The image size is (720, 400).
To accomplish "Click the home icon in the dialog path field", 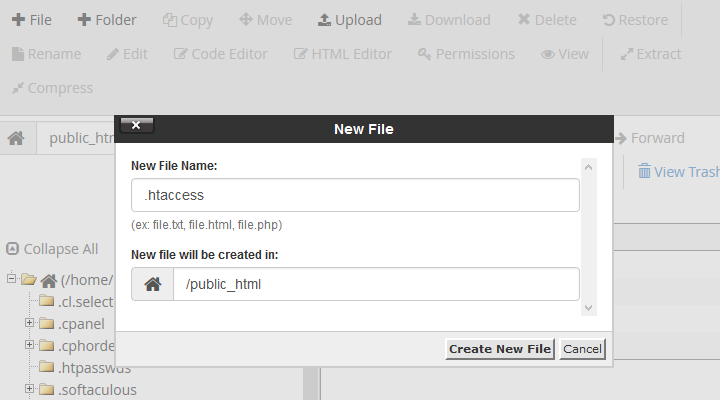I will (x=152, y=284).
